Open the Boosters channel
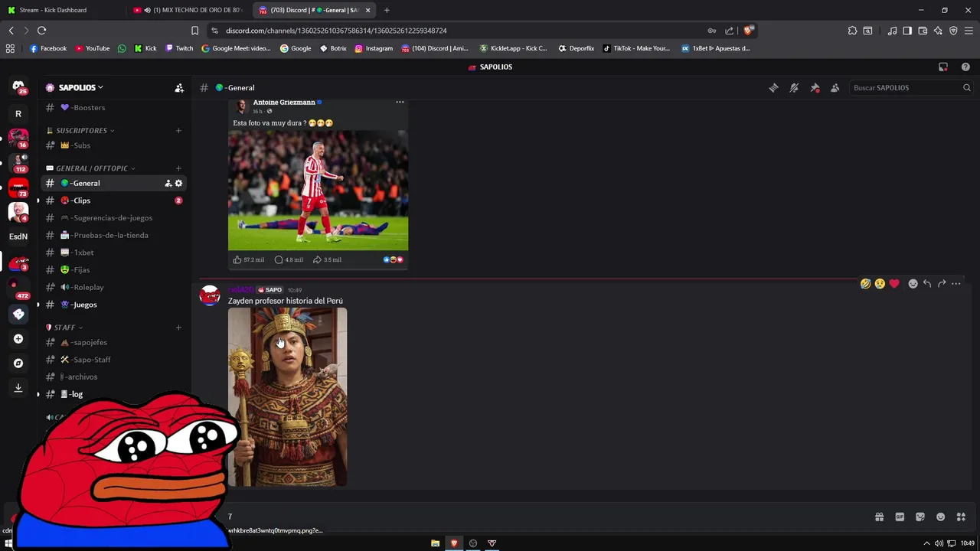 pos(113,108)
